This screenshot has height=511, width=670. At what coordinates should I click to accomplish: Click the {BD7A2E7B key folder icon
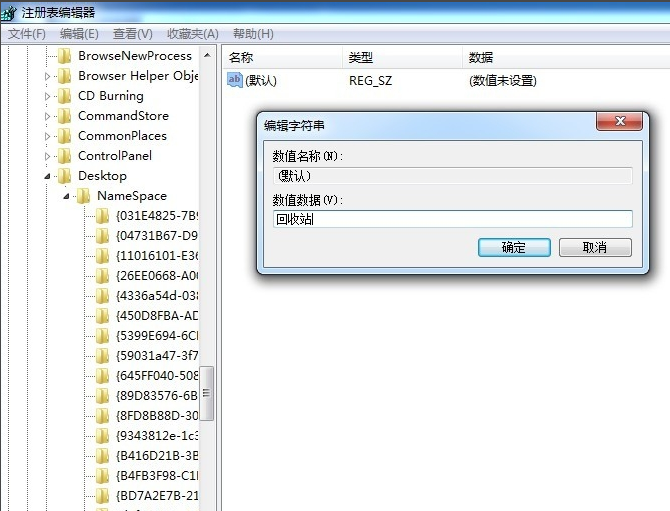[x=102, y=496]
